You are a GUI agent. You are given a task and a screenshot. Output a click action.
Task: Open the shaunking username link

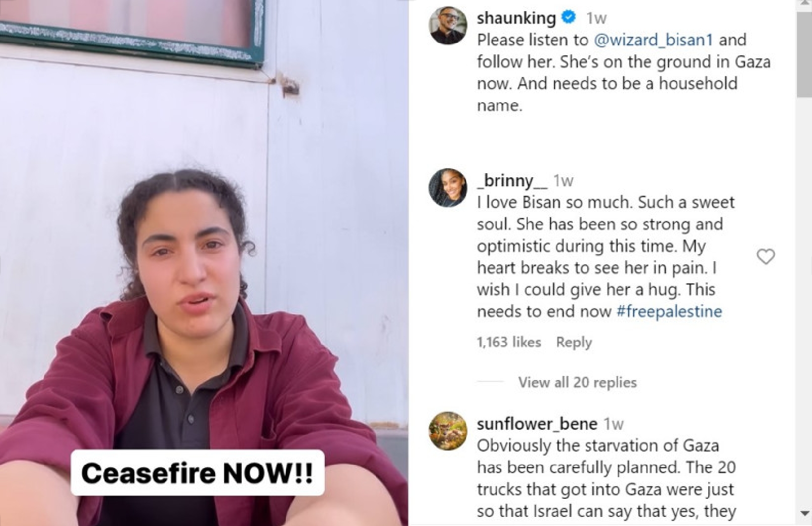516,18
